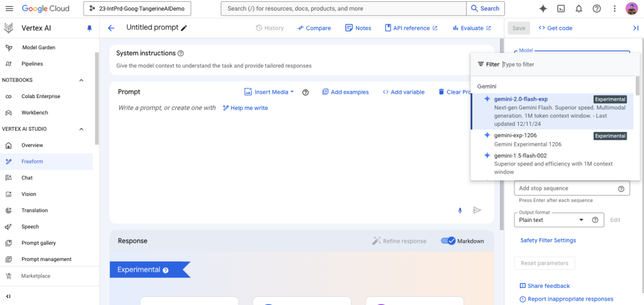Click the Compare button
Image resolution: width=644 pixels, height=305 pixels.
click(314, 28)
